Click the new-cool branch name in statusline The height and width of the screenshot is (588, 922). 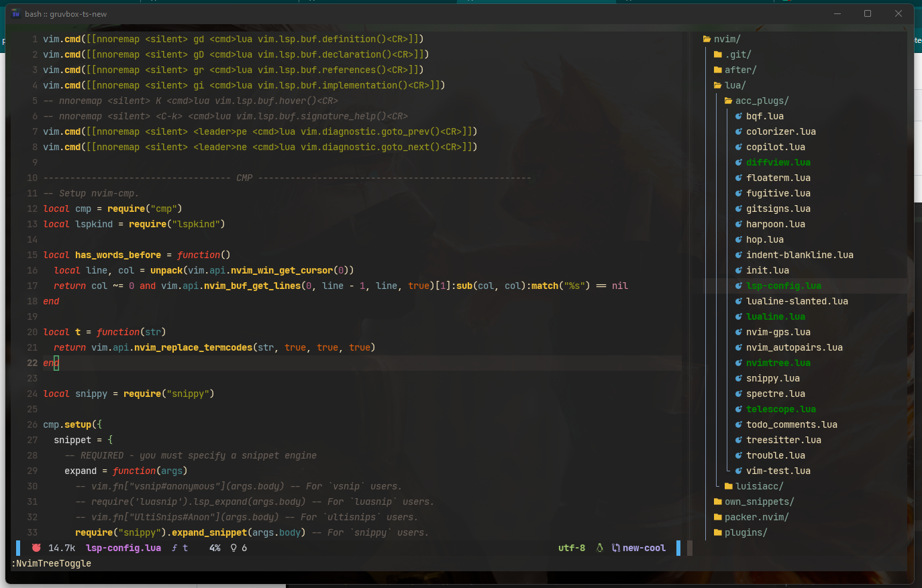pos(644,548)
